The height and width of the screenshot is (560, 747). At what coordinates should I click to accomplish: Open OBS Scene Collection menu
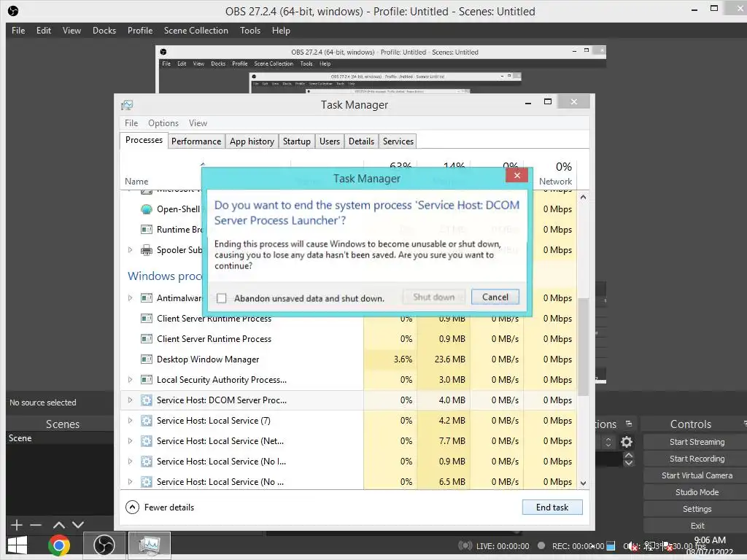(196, 31)
